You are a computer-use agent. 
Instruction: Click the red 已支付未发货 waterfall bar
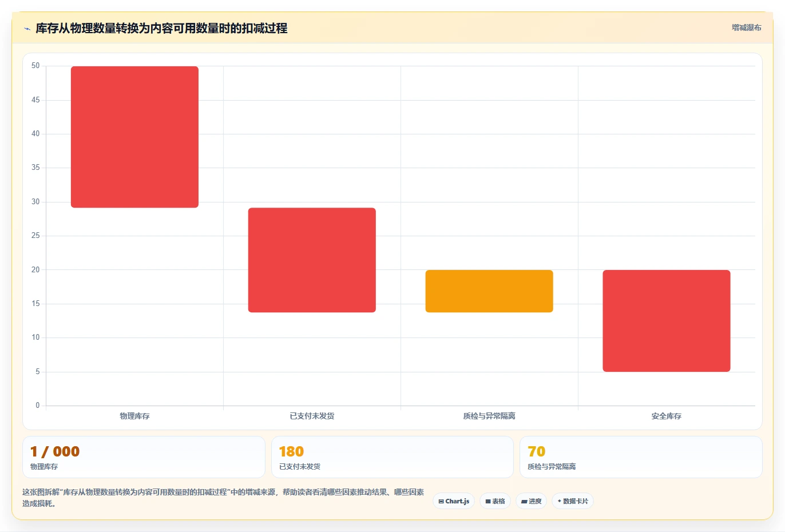tap(312, 260)
